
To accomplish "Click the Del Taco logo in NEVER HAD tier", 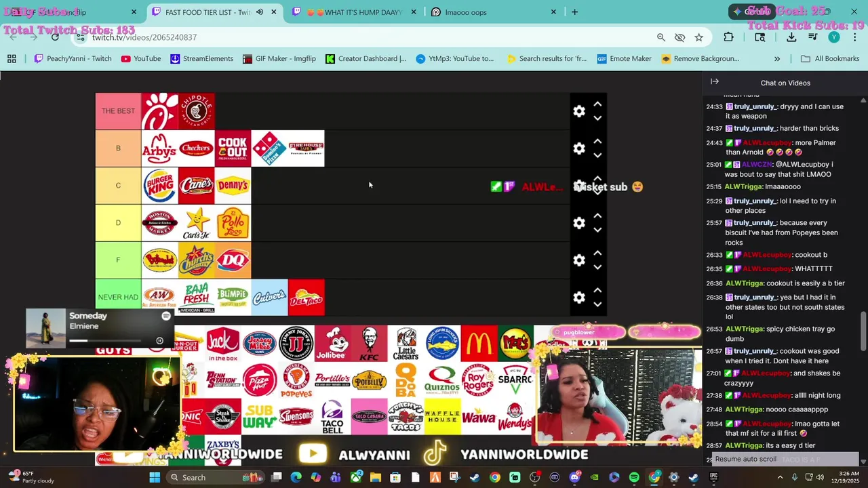I will (x=306, y=298).
